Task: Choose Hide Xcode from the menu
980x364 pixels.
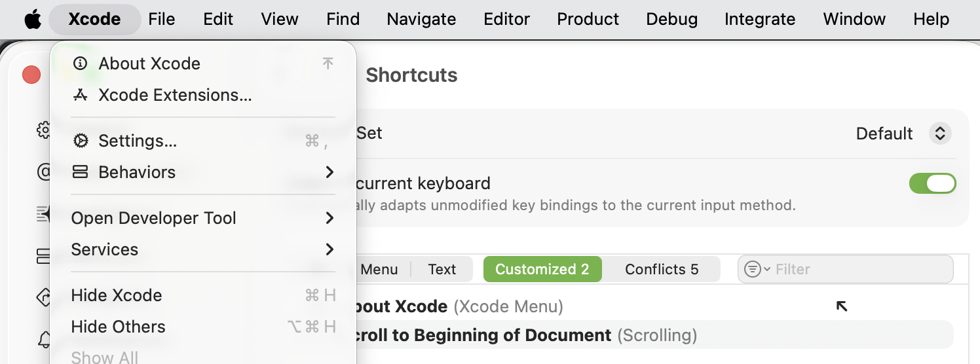Action: [117, 295]
